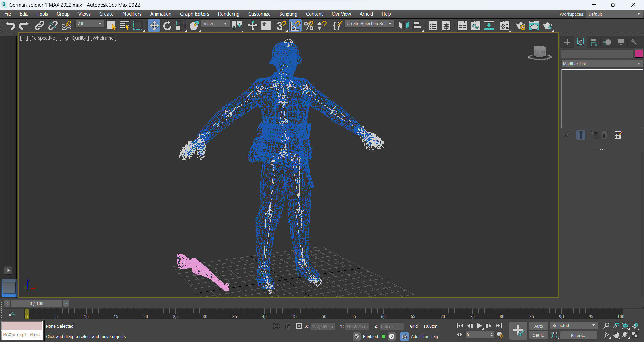Image resolution: width=644 pixels, height=342 pixels.
Task: Toggle the Spinner Snap button
Action: (322, 25)
